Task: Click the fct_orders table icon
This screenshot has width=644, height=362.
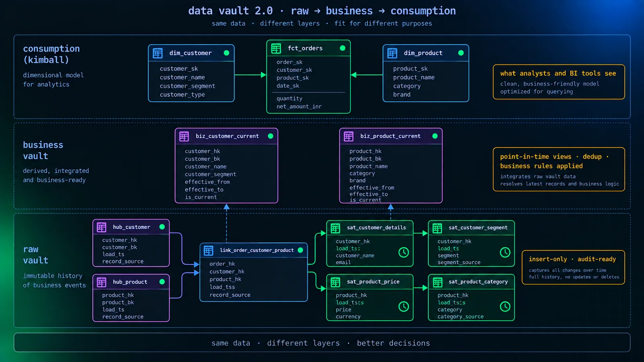Action: coord(276,48)
